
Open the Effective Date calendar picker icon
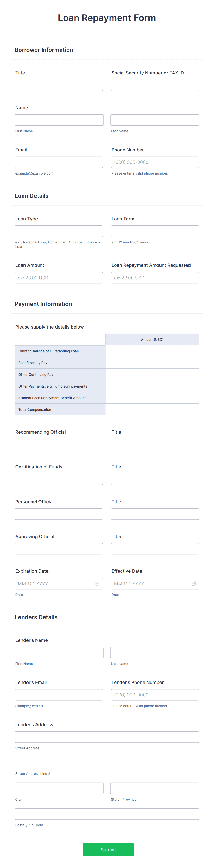(194, 584)
